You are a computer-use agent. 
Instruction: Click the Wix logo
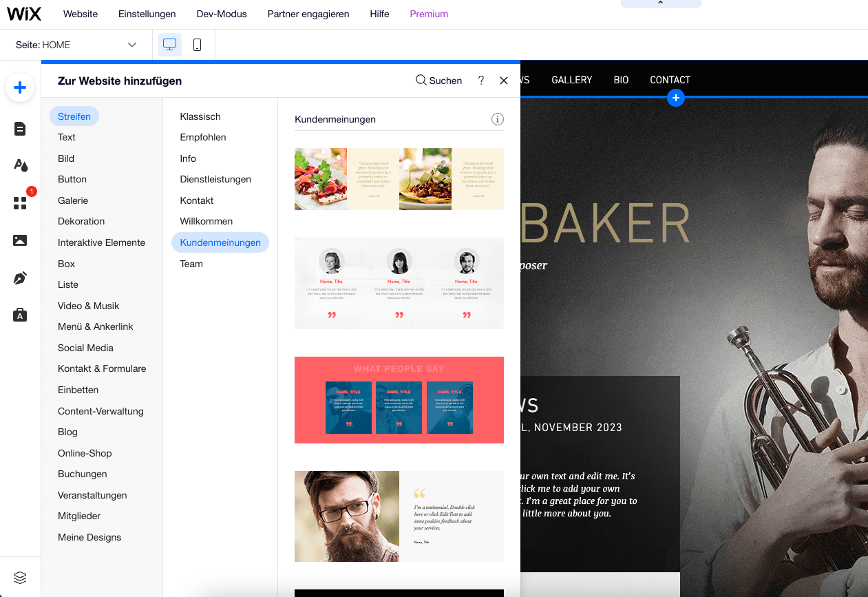(24, 14)
